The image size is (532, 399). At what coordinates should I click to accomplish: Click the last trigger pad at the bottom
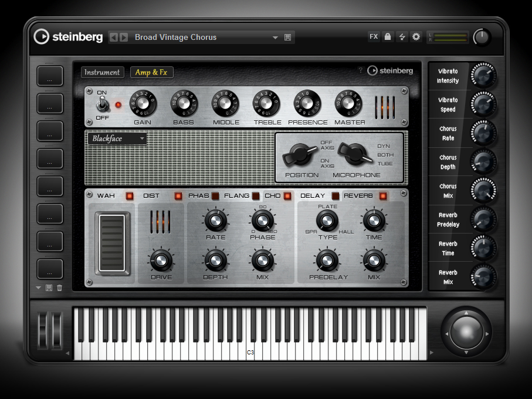(50, 269)
